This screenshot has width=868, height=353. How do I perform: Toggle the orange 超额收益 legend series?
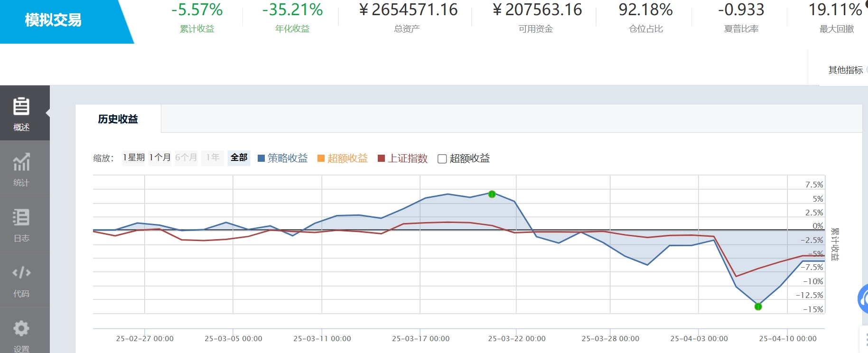click(343, 158)
